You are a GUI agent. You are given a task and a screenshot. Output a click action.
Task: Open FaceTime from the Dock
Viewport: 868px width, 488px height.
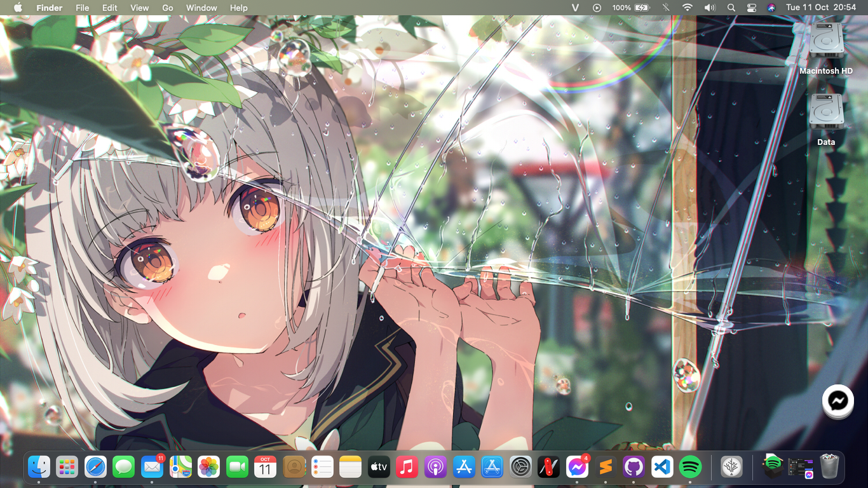(237, 468)
